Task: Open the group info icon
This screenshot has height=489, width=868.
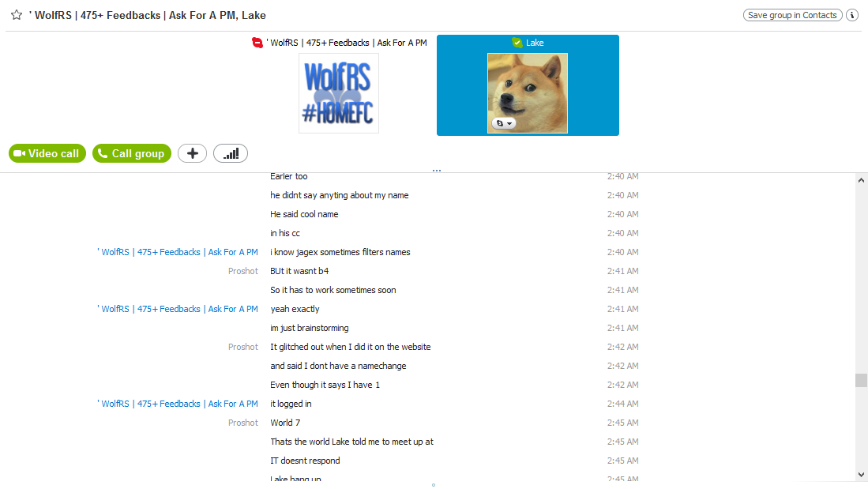Action: click(x=852, y=15)
